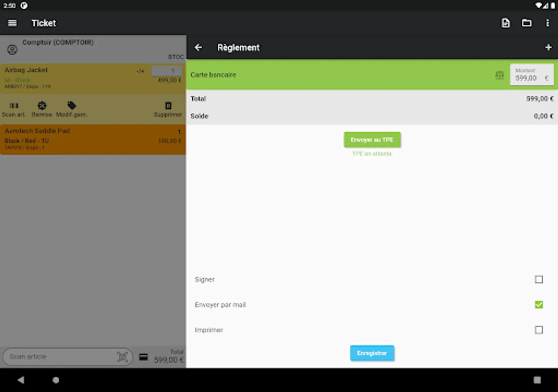Click the Airbag Jacket quantity field

[x=167, y=71]
